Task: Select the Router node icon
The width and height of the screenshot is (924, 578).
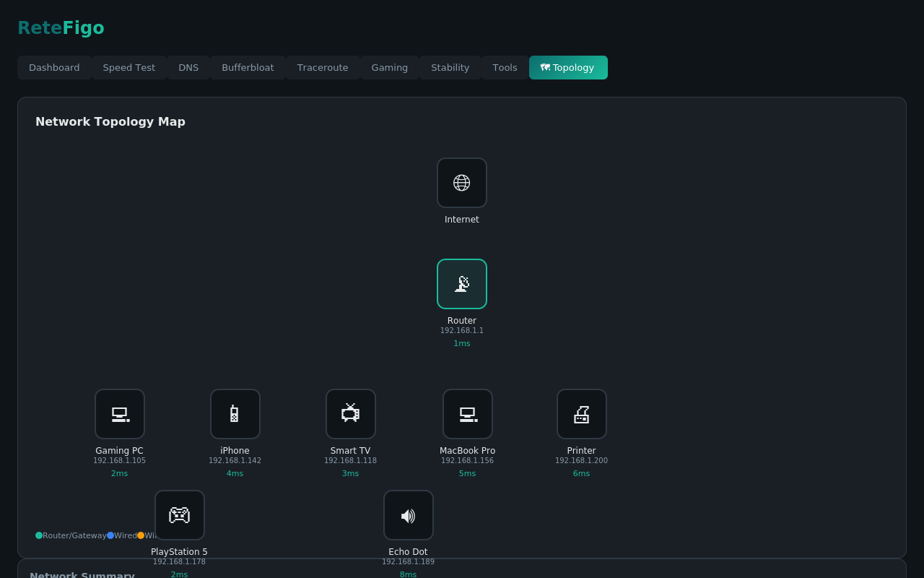Action: coord(461,283)
